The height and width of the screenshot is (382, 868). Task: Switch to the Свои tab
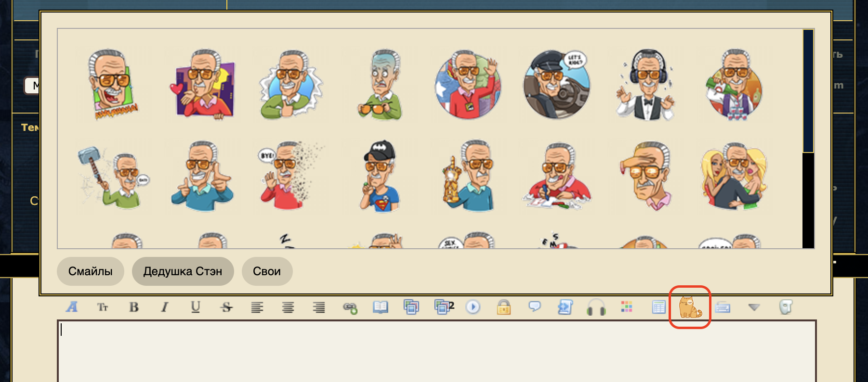[267, 271]
